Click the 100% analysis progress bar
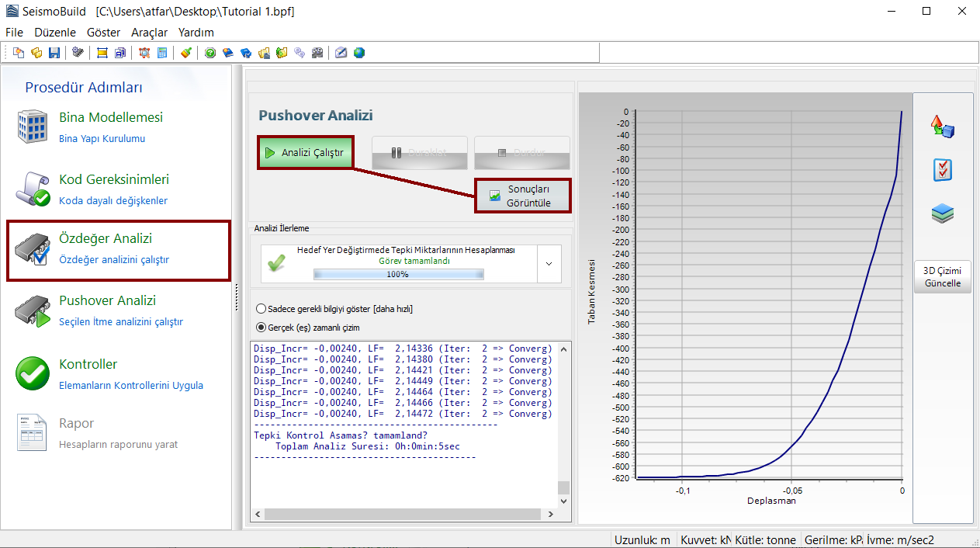This screenshot has width=980, height=548. coord(398,275)
